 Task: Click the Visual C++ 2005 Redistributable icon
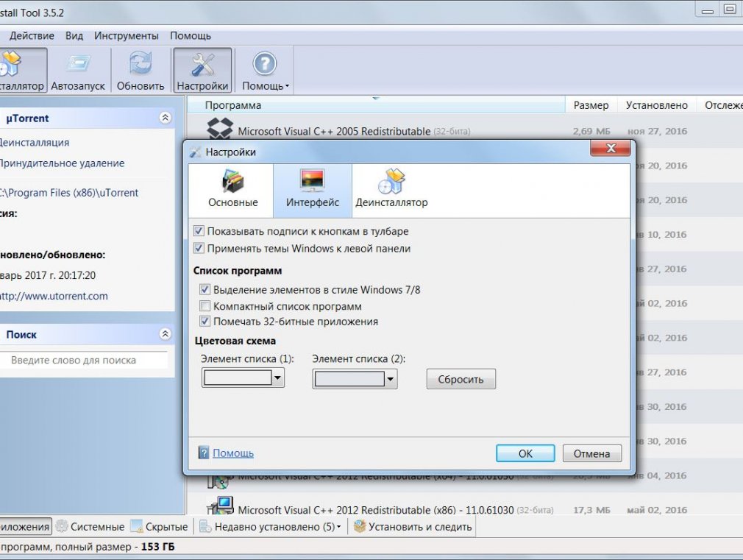tap(220, 129)
